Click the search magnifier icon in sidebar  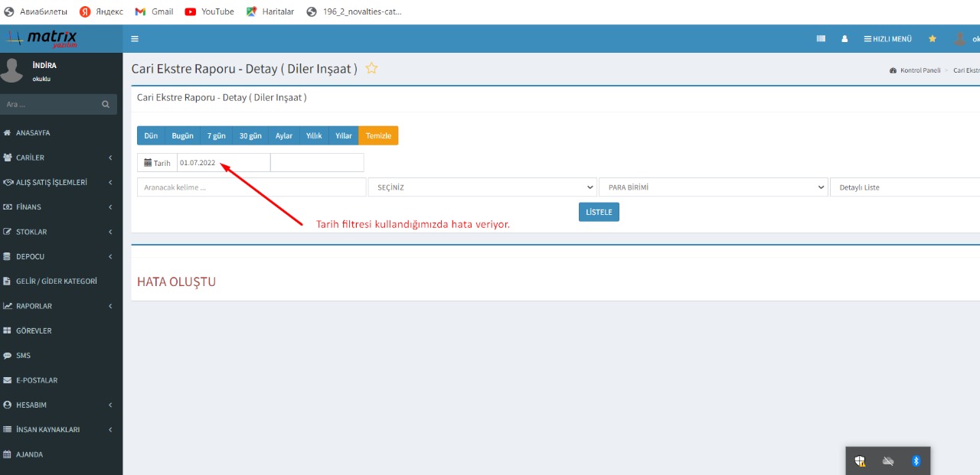pyautogui.click(x=106, y=104)
